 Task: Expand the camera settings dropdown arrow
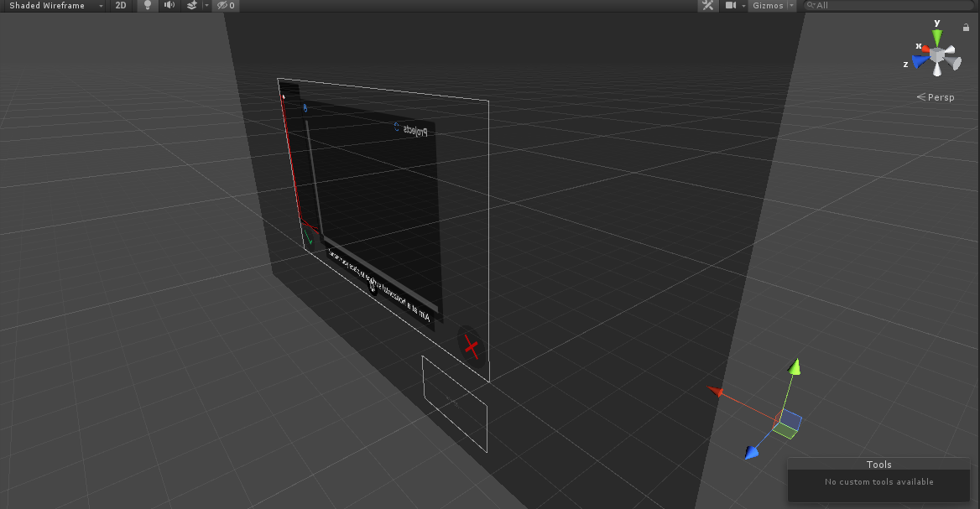743,6
